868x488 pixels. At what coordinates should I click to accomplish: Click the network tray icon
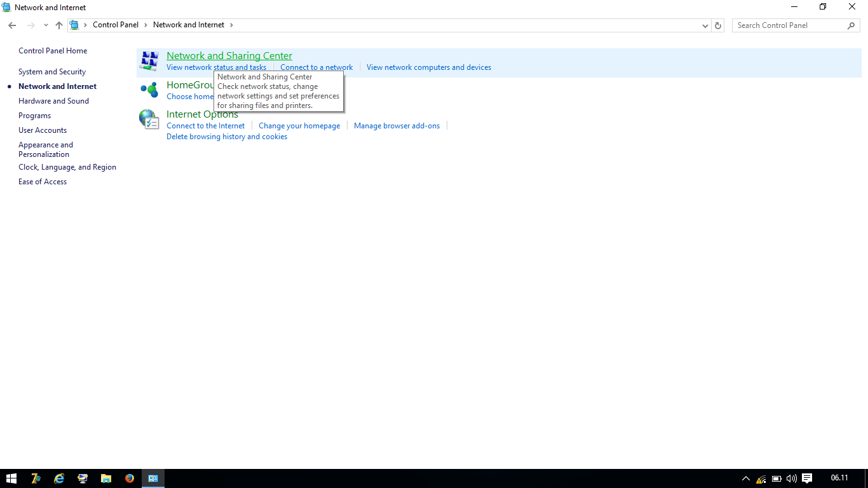coord(761,478)
